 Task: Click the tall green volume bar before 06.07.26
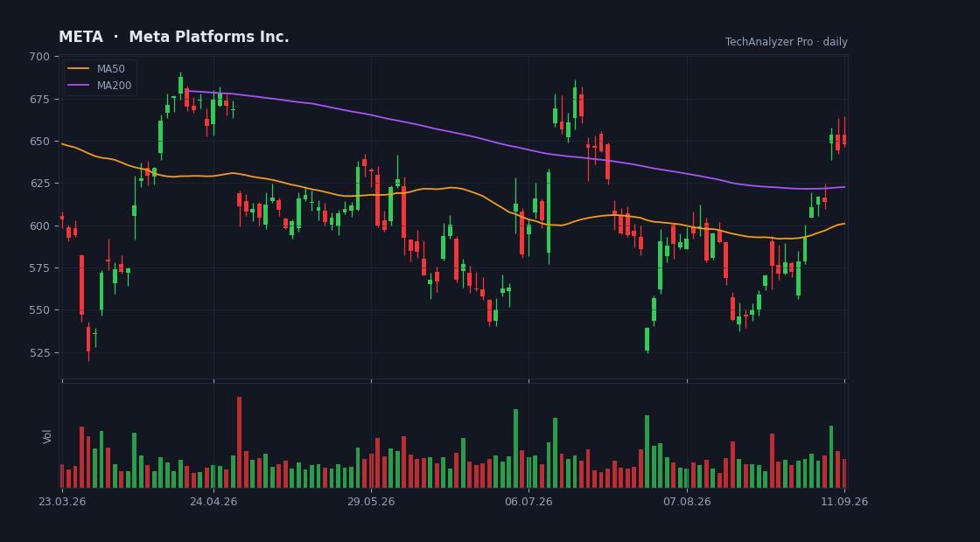[515, 448]
